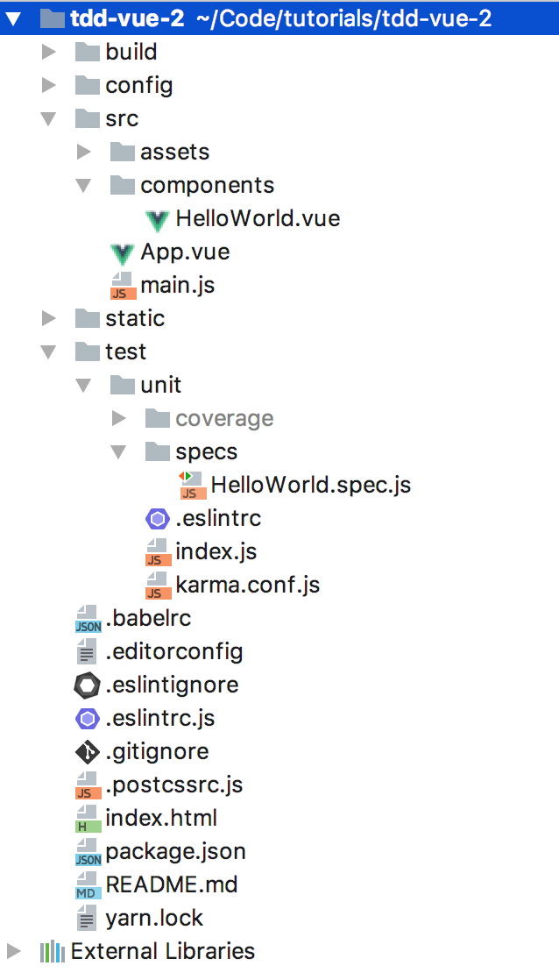Select the karma.conf.js file
559x980 pixels.
point(247,585)
